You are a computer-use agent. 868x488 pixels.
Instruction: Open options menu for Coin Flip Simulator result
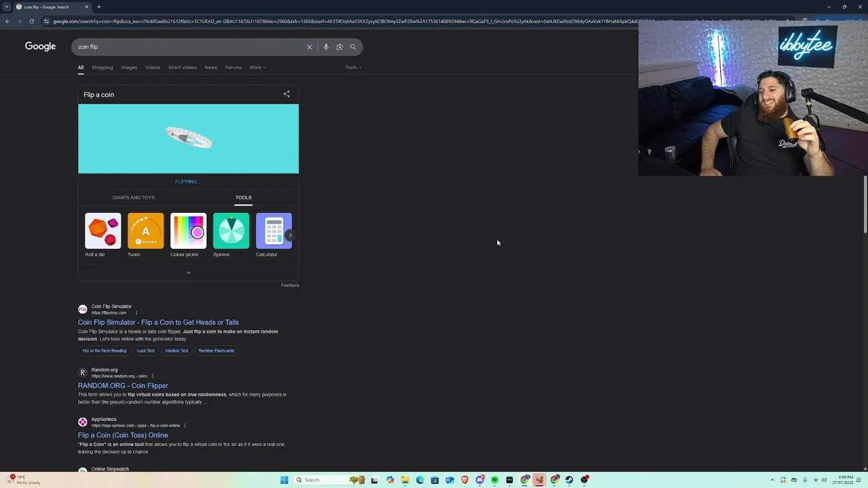coord(136,313)
